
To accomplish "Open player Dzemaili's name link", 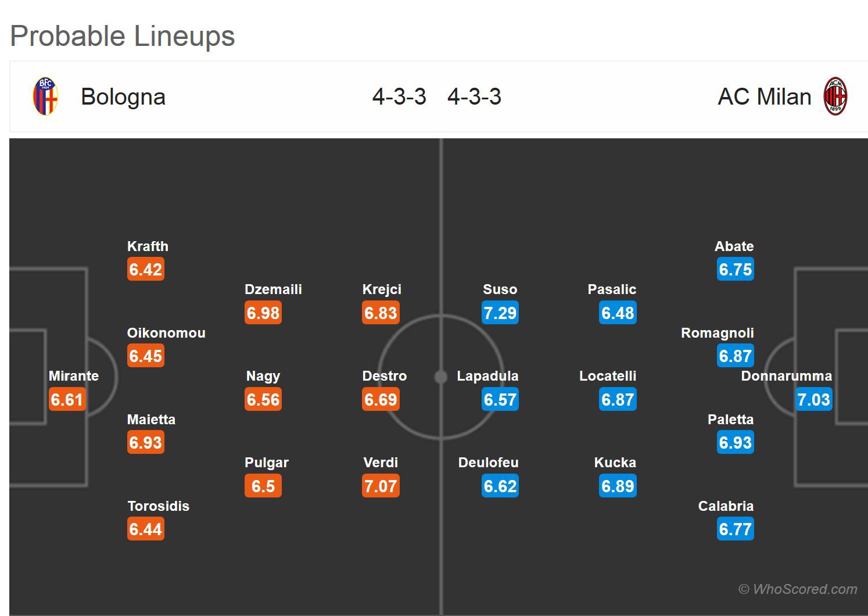I will point(273,289).
